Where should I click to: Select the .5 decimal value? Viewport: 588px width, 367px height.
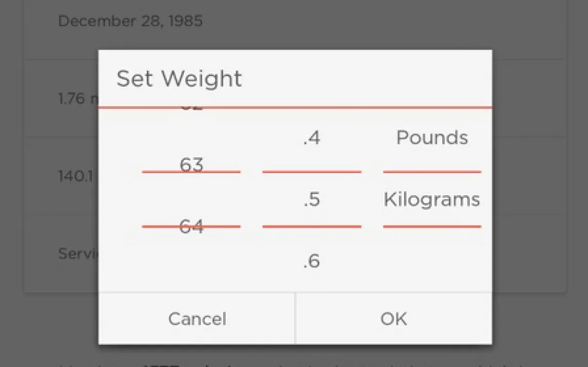[x=311, y=199]
